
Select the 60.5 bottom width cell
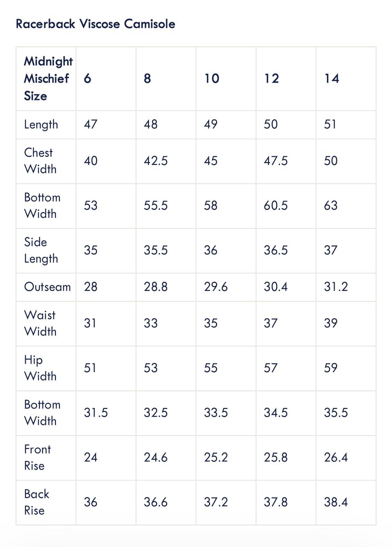coord(275,206)
